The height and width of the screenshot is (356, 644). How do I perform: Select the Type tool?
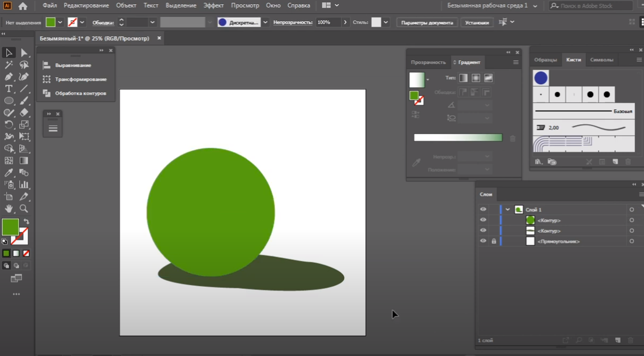point(9,88)
